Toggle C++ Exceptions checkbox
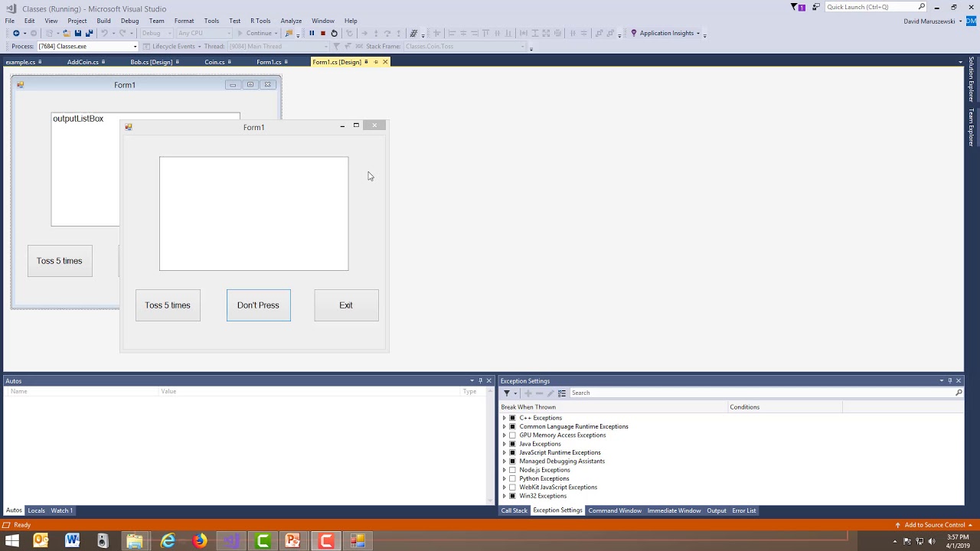The width and height of the screenshot is (980, 551). 513,418
